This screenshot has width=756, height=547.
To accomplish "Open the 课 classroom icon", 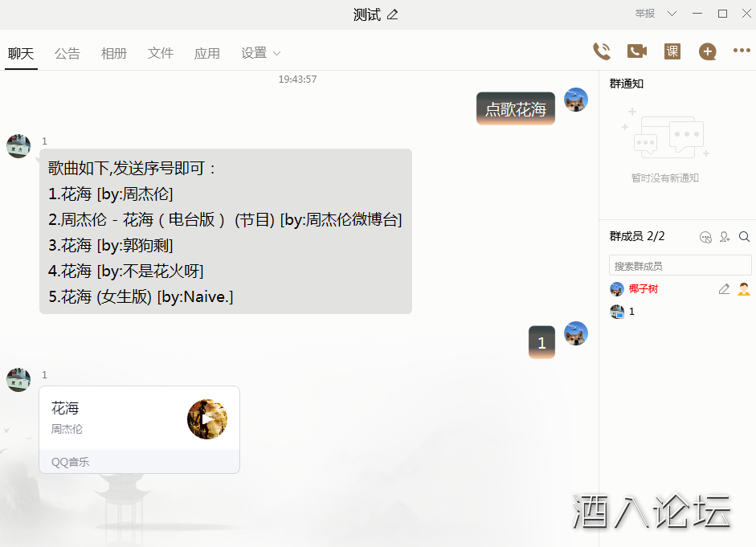I will coord(672,51).
